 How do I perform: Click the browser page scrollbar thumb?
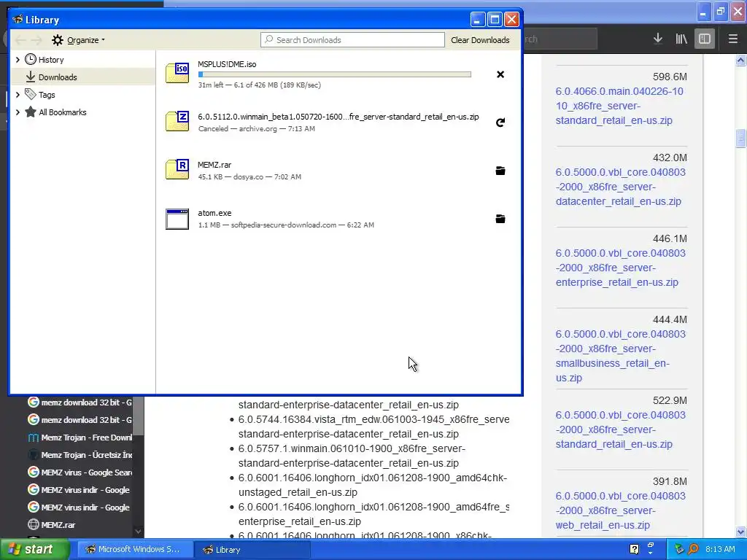click(740, 139)
